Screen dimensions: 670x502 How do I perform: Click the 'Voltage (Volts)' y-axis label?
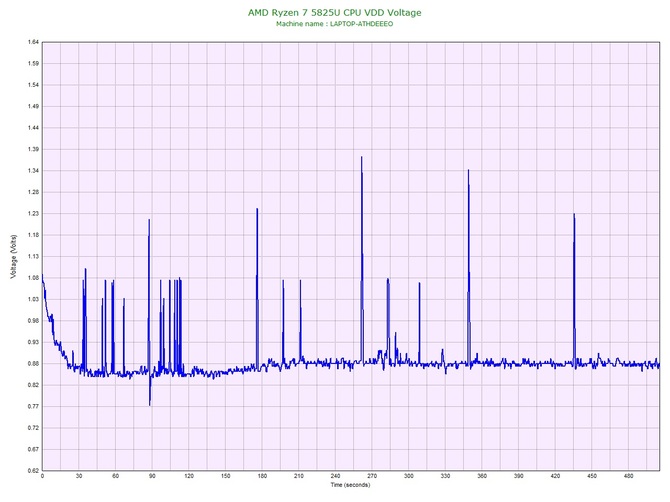pos(14,257)
